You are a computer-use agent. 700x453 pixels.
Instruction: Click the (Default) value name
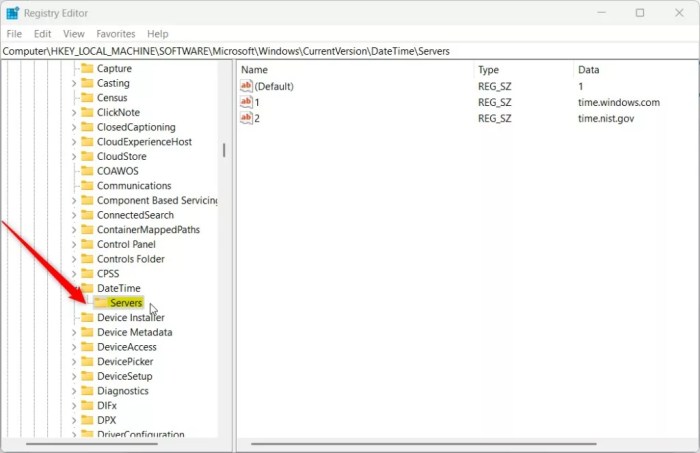274,86
